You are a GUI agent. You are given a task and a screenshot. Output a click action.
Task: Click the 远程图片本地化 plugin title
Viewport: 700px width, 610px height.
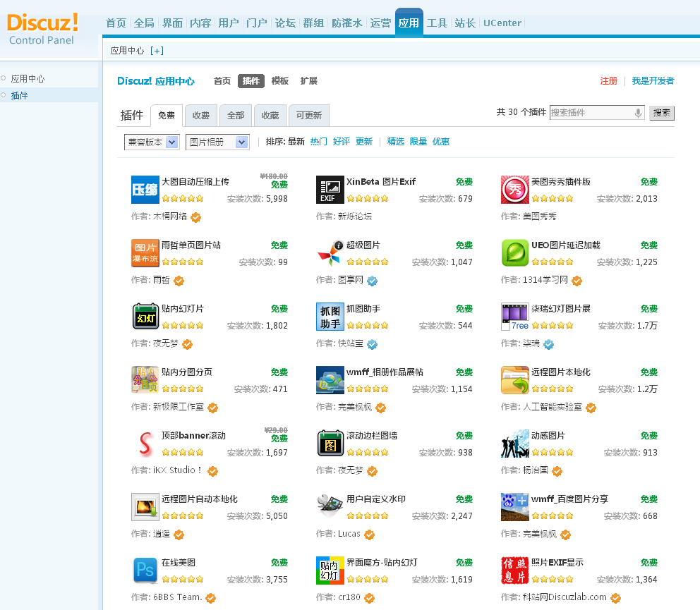click(561, 372)
